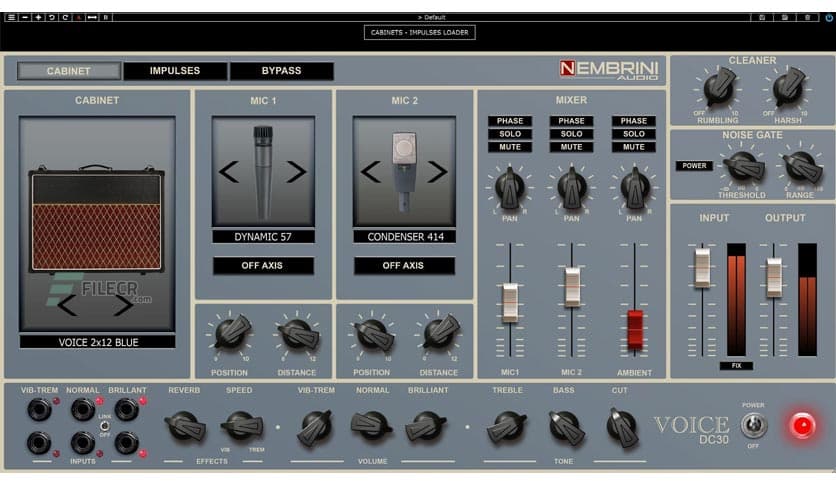Solo the Ambient channel

(x=633, y=134)
